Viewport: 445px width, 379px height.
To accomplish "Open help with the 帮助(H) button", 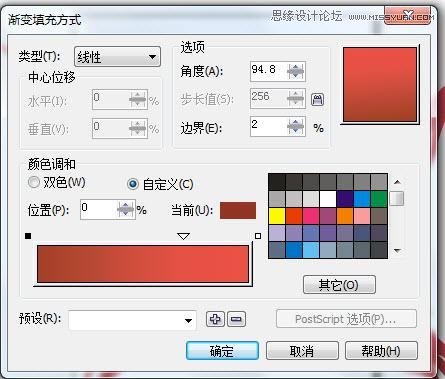I will [x=381, y=351].
